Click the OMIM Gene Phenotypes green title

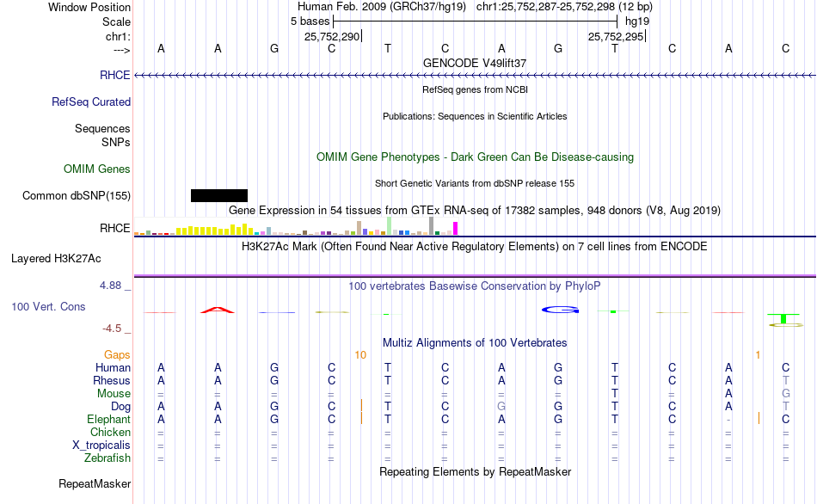476,157
